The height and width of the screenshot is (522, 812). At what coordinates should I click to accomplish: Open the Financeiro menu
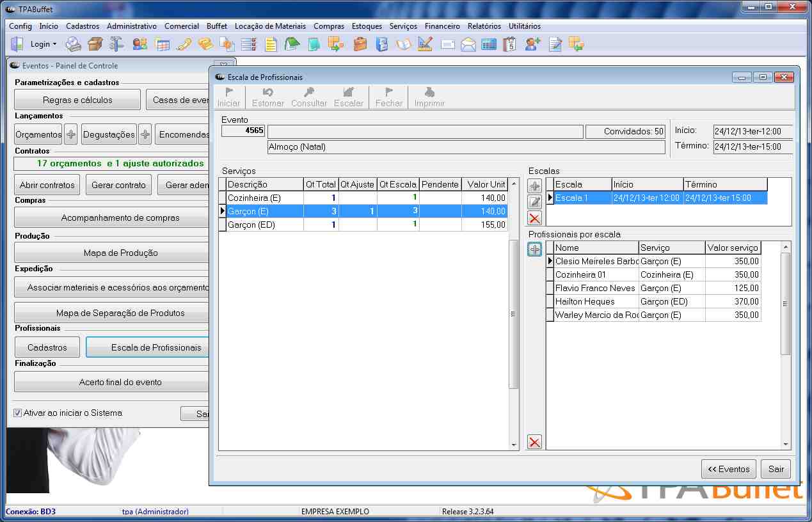click(442, 26)
